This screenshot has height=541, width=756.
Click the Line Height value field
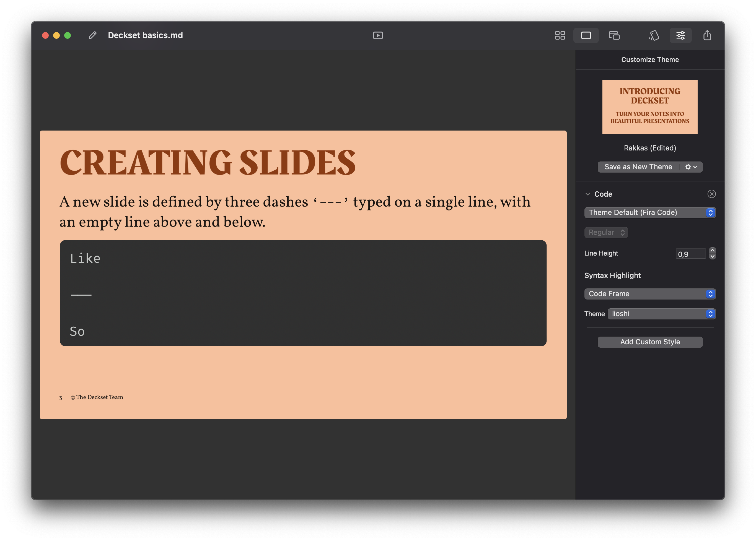[690, 254]
